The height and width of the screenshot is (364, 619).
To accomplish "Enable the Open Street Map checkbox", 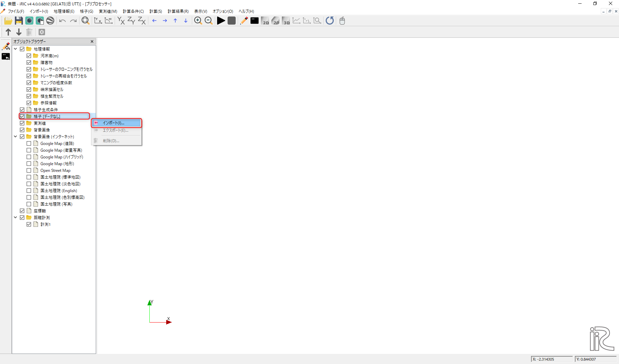I will (x=29, y=171).
